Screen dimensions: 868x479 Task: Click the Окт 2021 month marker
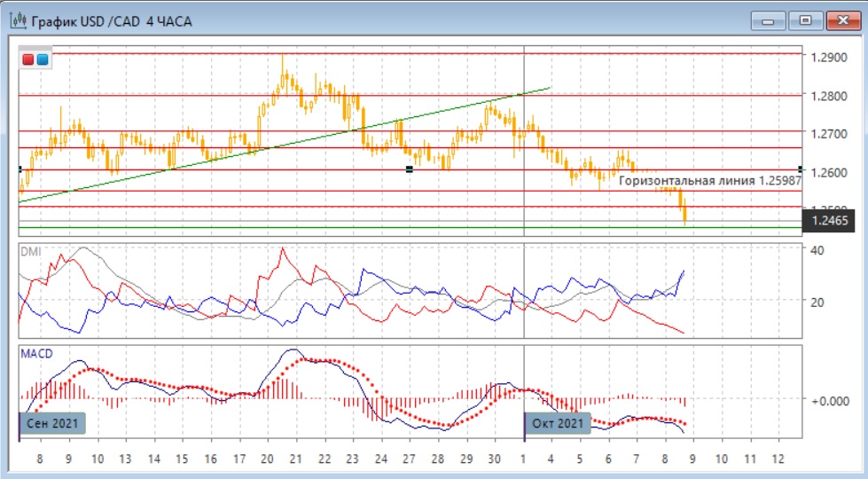tap(558, 424)
